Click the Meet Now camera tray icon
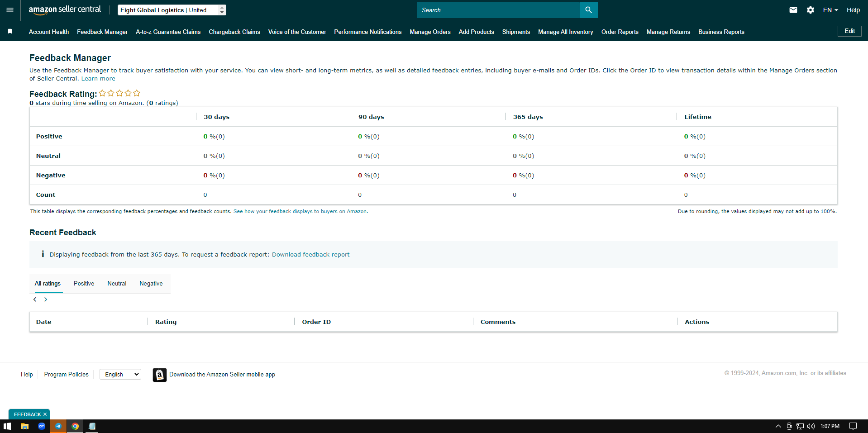The width and height of the screenshot is (868, 433). click(789, 426)
